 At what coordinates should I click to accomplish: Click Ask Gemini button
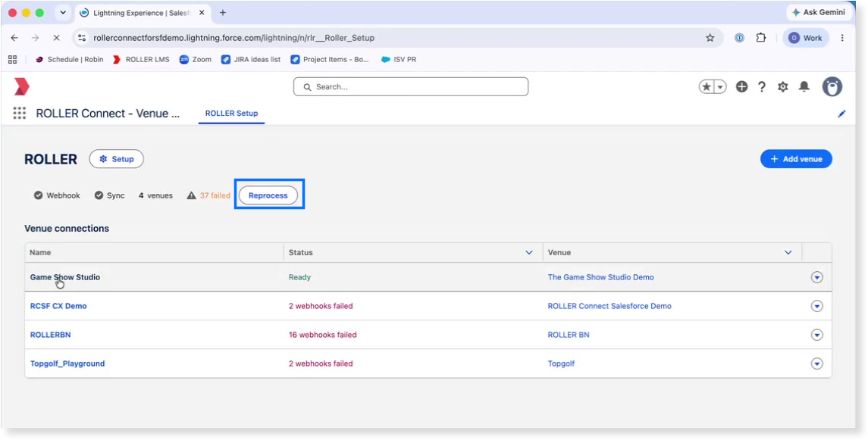click(x=818, y=12)
